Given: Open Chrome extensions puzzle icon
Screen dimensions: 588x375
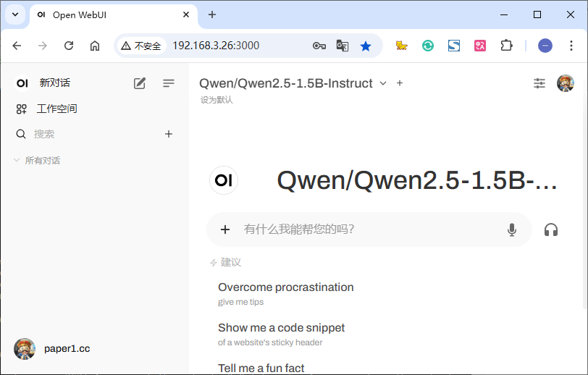Looking at the screenshot, I should (506, 46).
